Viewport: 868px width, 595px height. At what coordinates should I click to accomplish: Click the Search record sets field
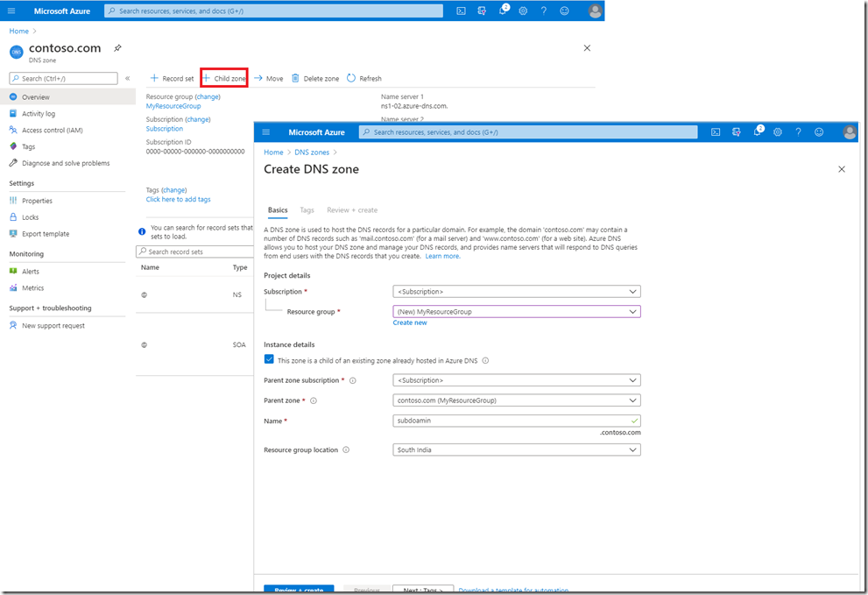(x=194, y=251)
